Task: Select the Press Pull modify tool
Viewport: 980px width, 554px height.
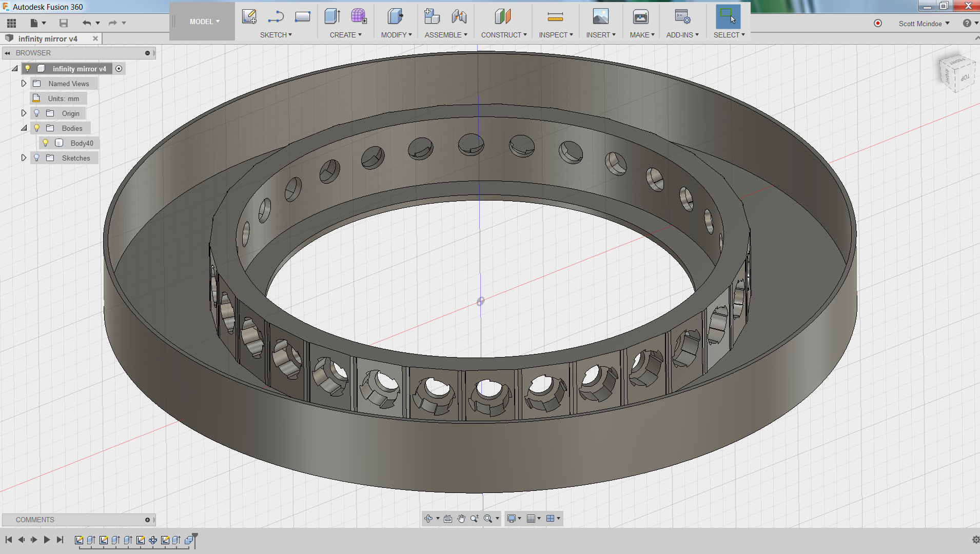Action: pos(395,16)
